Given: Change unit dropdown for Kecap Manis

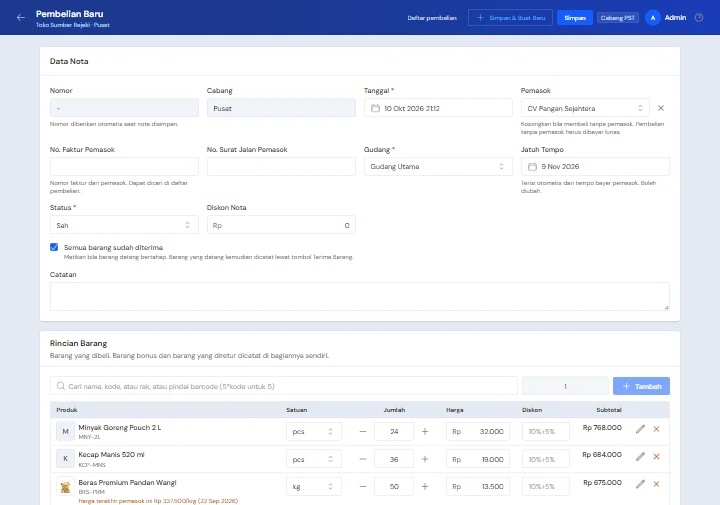Looking at the screenshot, I should [314, 459].
